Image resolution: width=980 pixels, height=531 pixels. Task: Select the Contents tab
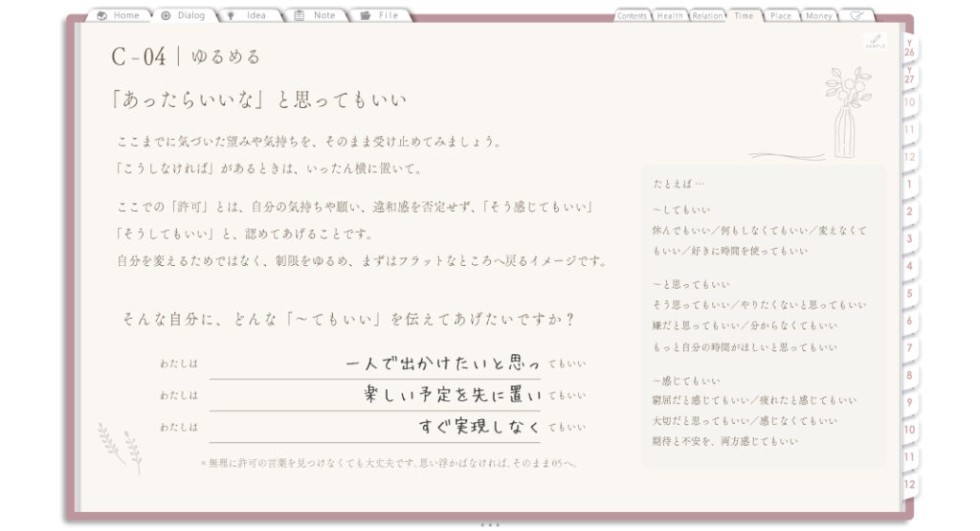point(632,15)
